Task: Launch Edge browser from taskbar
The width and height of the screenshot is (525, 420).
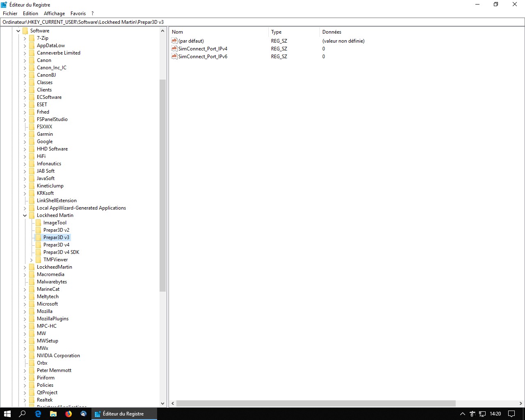Action: point(38,414)
